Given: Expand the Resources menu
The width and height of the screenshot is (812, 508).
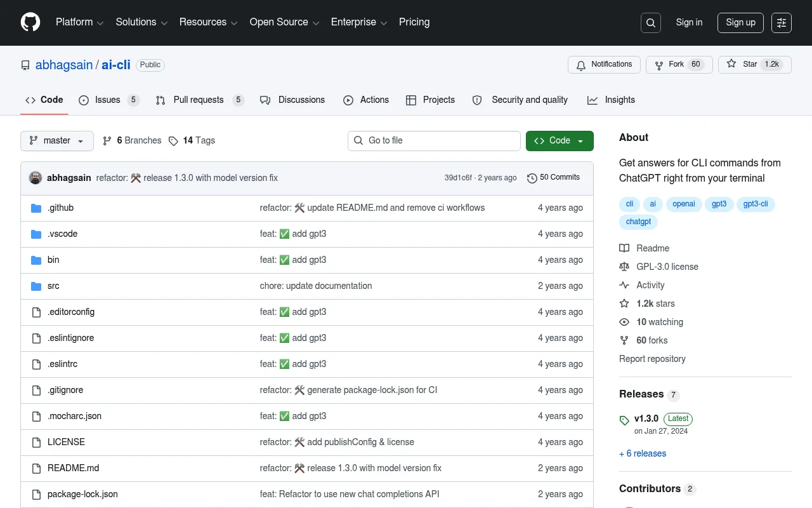Looking at the screenshot, I should tap(208, 22).
